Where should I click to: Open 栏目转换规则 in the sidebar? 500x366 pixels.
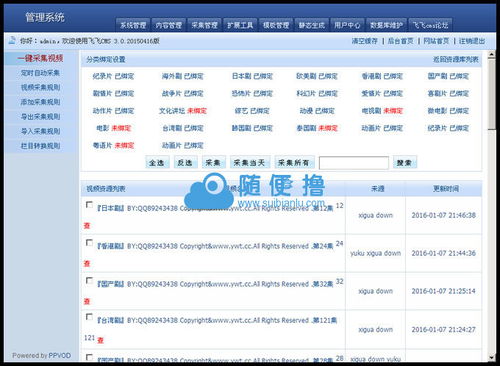click(40, 146)
